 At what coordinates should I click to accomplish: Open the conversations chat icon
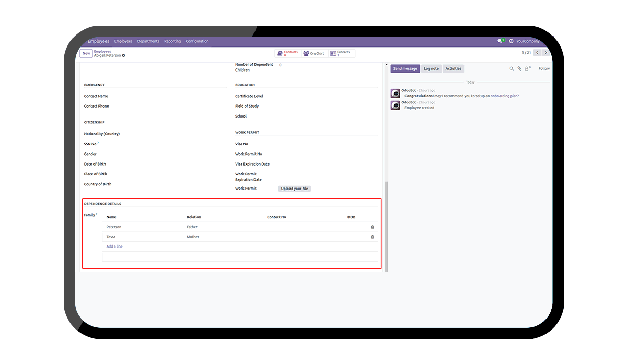[x=500, y=41]
